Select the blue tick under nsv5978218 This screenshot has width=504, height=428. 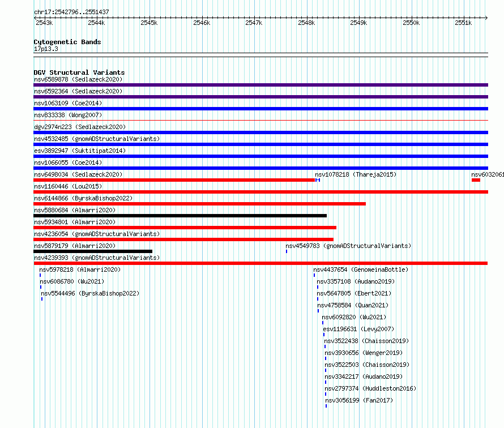point(40,275)
